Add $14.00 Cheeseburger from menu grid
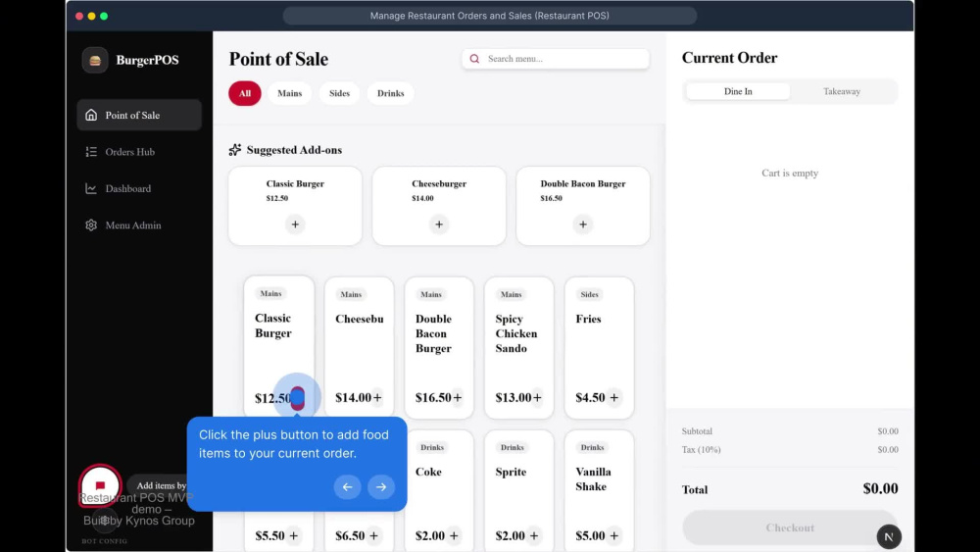This screenshot has width=980, height=552. pyautogui.click(x=377, y=398)
